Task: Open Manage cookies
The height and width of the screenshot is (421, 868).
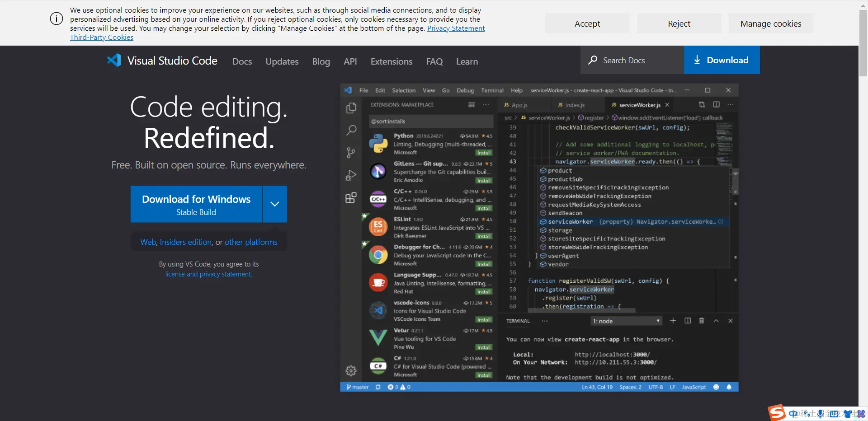Action: [771, 23]
